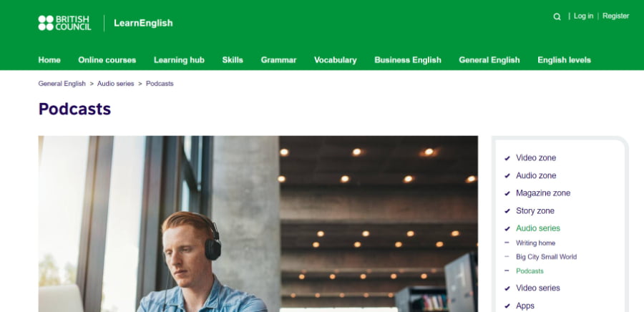This screenshot has height=312, width=644.
Task: Go to Online courses page
Action: tap(107, 60)
